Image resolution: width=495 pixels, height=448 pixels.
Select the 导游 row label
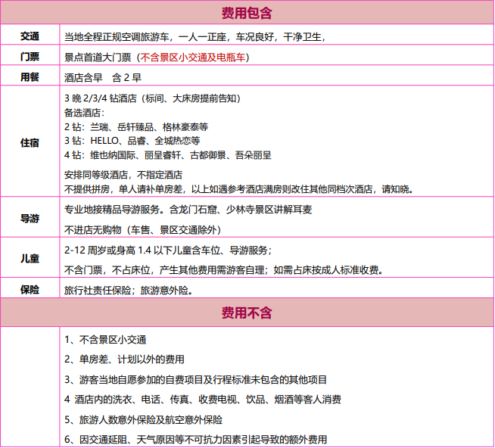pyautogui.click(x=30, y=218)
